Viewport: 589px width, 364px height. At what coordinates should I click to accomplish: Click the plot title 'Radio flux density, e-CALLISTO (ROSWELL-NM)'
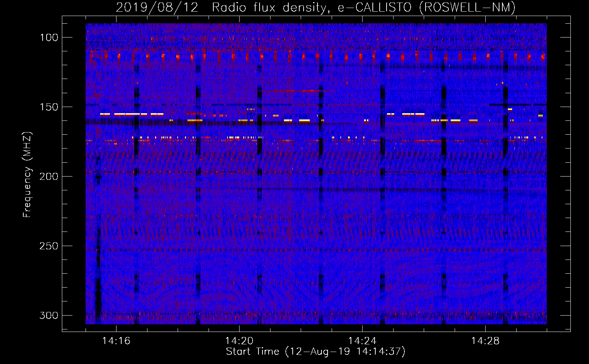click(364, 7)
